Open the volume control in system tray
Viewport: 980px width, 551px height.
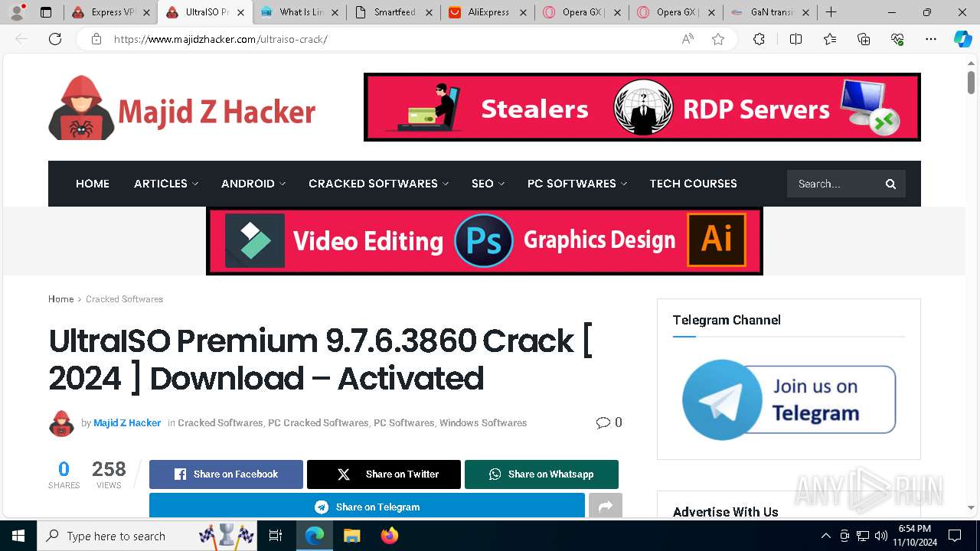[881, 536]
